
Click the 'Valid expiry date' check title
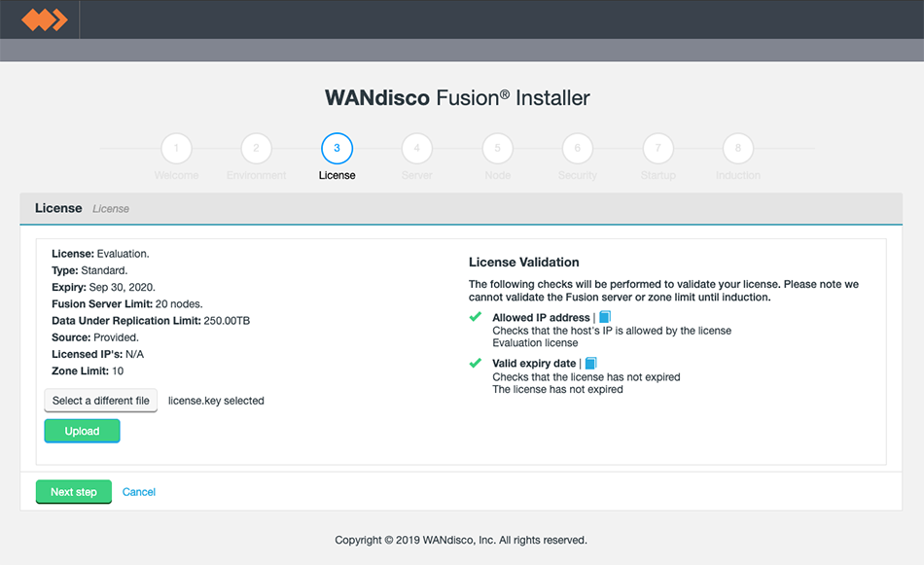(534, 364)
